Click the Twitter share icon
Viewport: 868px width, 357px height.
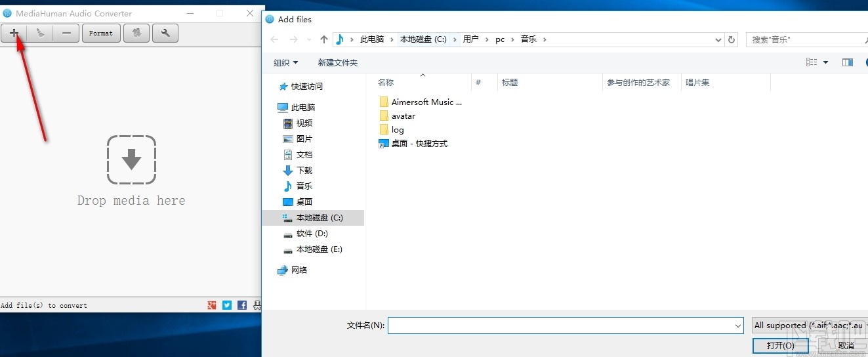[227, 305]
